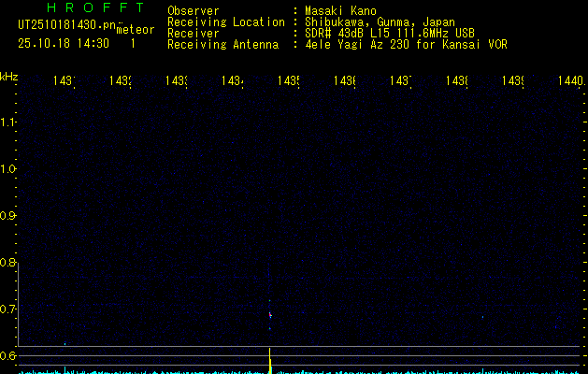This screenshot has height=374, width=588.
Task: Click the 1440 time marker on axis
Action: coord(571,80)
